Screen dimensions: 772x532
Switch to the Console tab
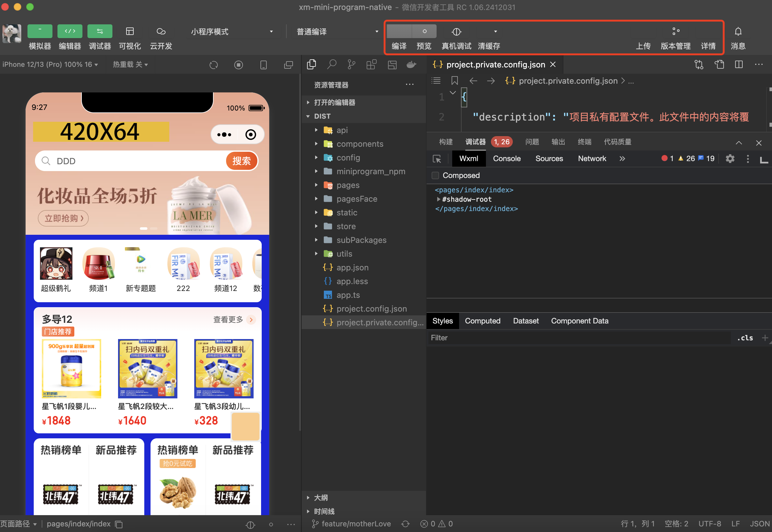pyautogui.click(x=506, y=159)
